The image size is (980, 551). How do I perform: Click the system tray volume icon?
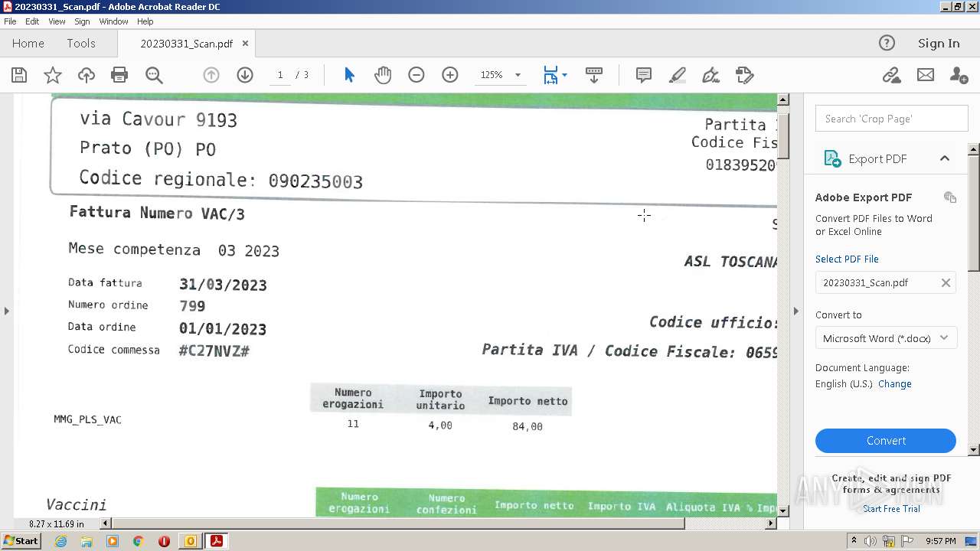pos(871,541)
